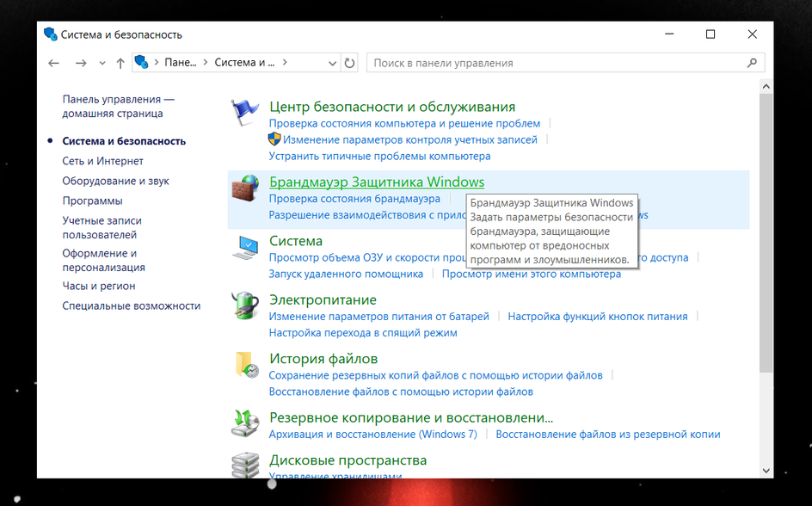Open the История файлов heading link
Screen dimensions: 812x506
(x=323, y=358)
